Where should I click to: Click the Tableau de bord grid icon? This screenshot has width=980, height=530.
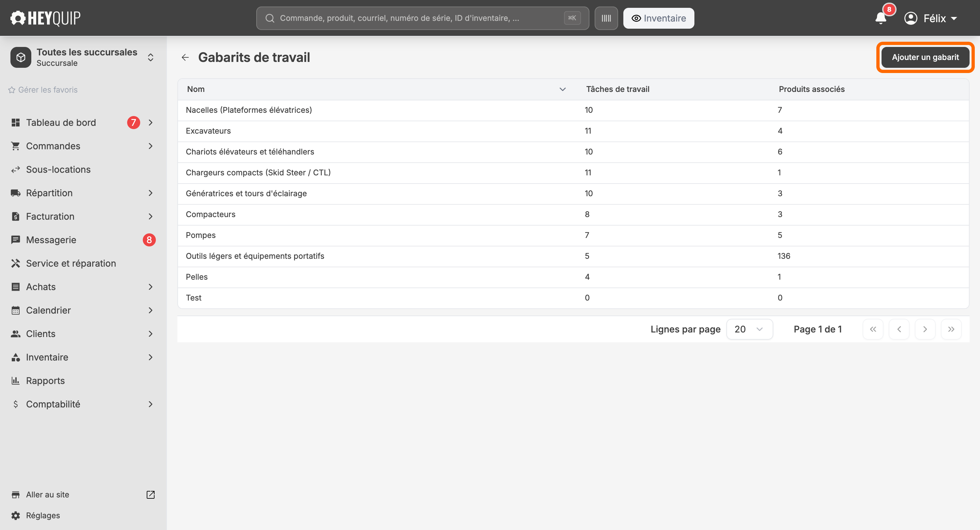click(16, 123)
